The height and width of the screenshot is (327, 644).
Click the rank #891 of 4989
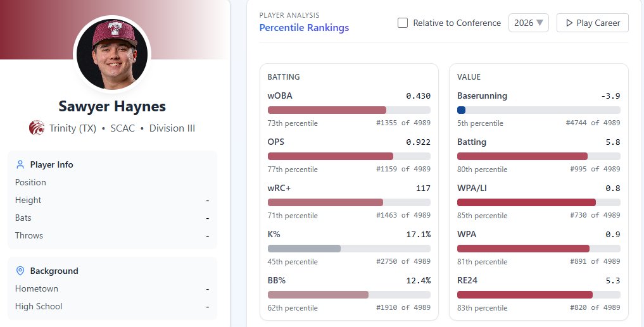click(595, 261)
